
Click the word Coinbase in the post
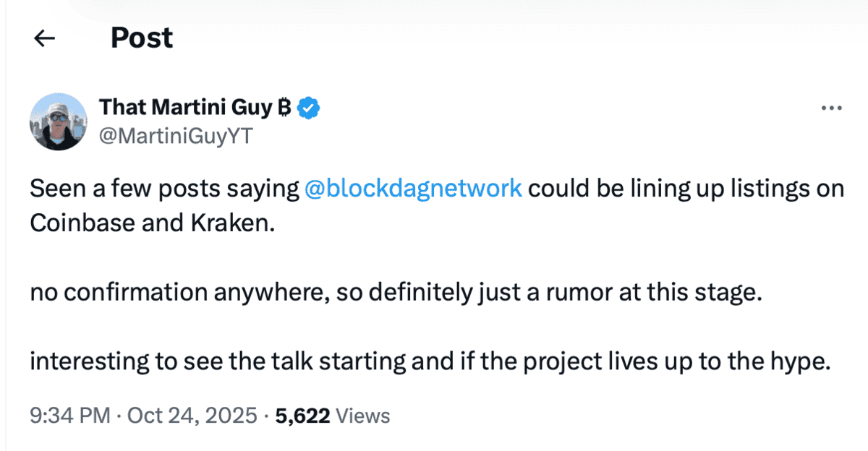(x=80, y=223)
